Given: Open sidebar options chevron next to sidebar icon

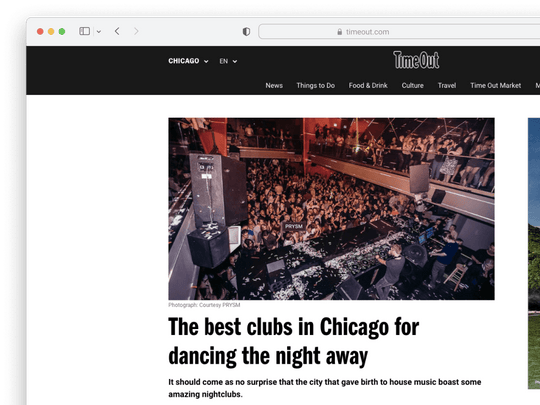Looking at the screenshot, I should [x=99, y=32].
